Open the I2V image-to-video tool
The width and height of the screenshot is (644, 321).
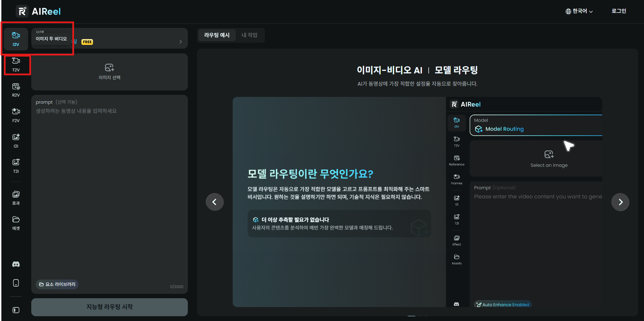point(16,39)
